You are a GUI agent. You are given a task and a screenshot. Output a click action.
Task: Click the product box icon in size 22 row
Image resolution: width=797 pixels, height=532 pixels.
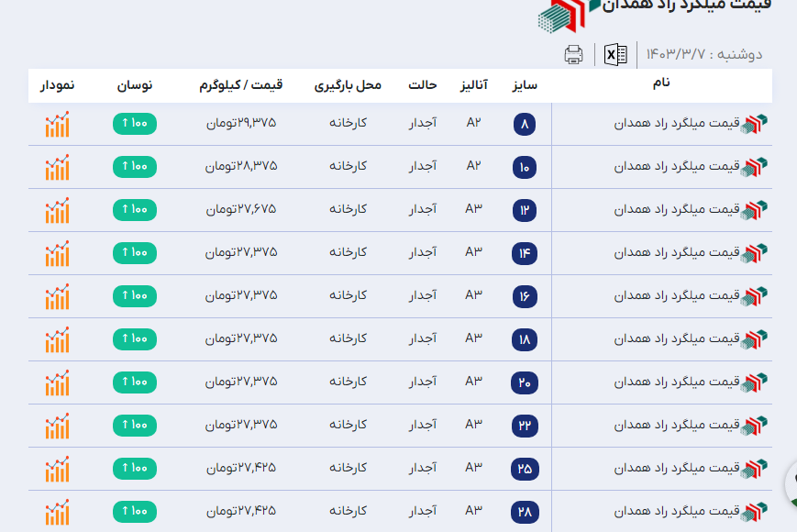[x=755, y=425]
